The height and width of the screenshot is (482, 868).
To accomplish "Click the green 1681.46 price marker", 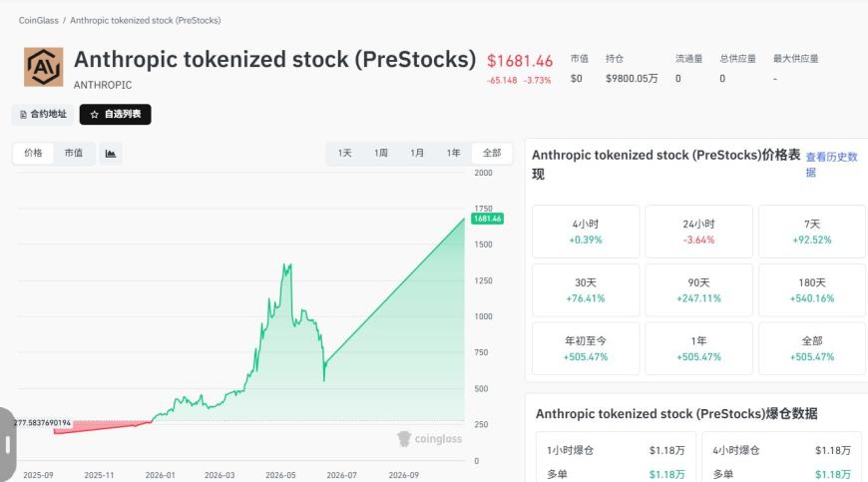I will click(487, 219).
